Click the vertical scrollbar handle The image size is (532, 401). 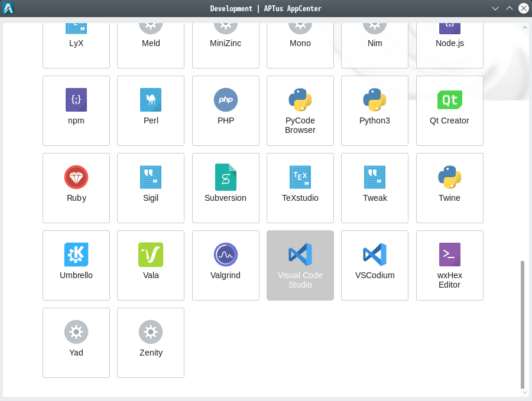point(523,325)
